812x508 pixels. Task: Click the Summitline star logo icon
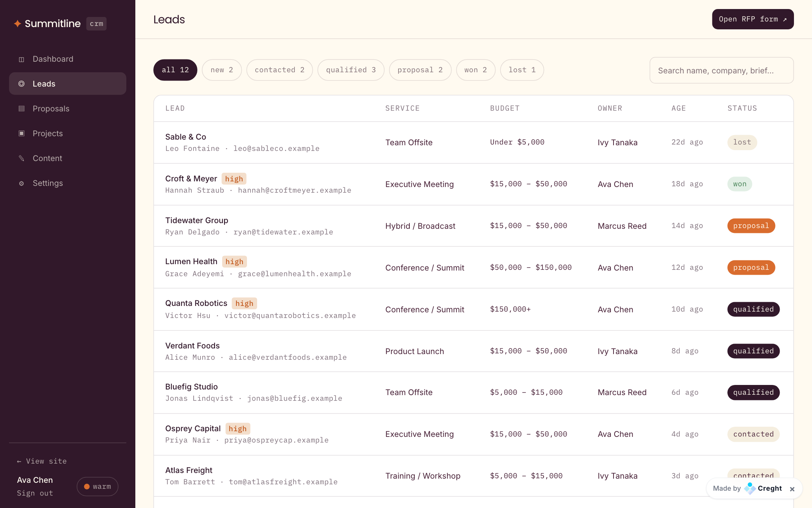[17, 24]
